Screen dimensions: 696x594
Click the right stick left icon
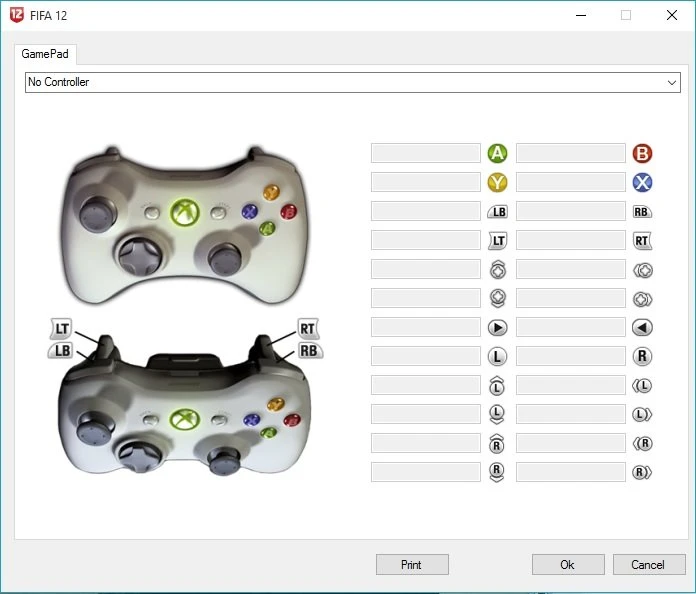[x=642, y=444]
